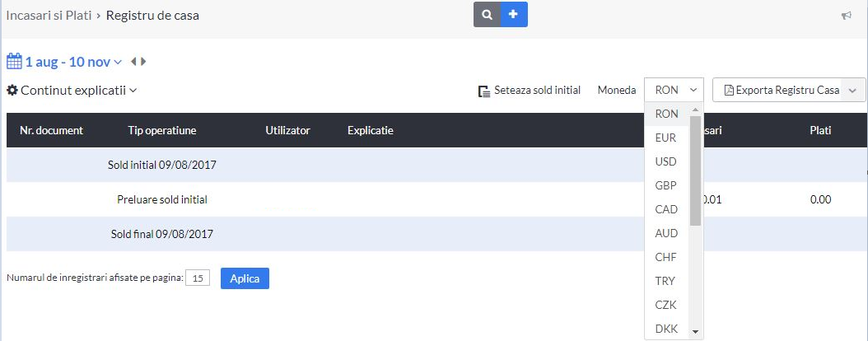
Task: Click the Aplica button
Action: coord(245,278)
